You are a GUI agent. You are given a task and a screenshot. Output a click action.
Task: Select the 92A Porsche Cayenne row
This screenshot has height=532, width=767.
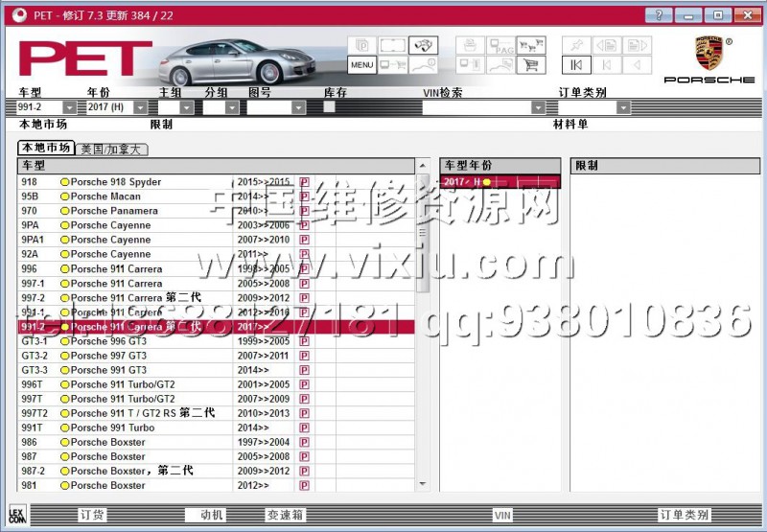tap(216, 254)
